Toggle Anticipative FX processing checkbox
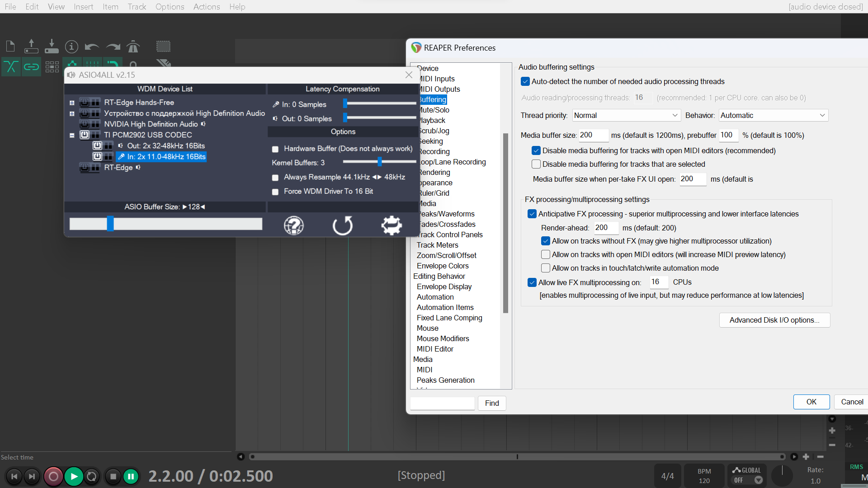The height and width of the screenshot is (488, 868). pyautogui.click(x=532, y=214)
